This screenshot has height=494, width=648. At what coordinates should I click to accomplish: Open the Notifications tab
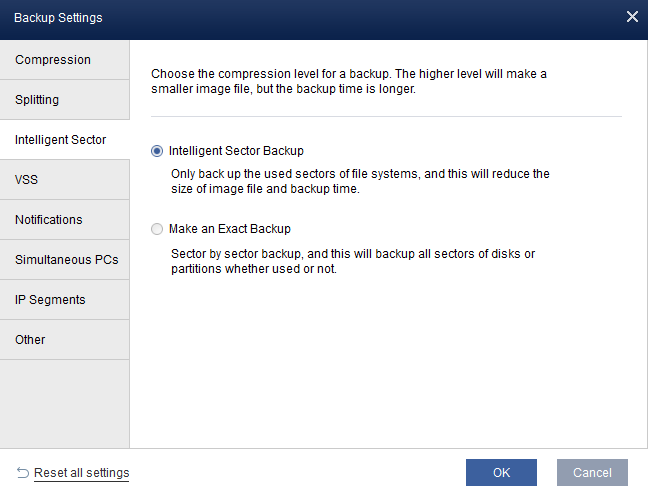point(65,220)
